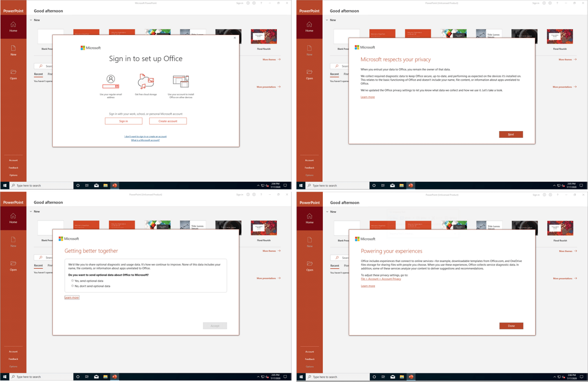The height and width of the screenshot is (382, 588).
Task: Click Done in 'Powering your experiences' dialog
Action: (x=511, y=326)
